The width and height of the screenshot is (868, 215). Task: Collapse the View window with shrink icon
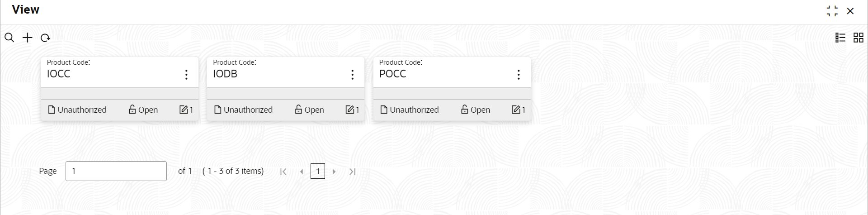point(832,11)
